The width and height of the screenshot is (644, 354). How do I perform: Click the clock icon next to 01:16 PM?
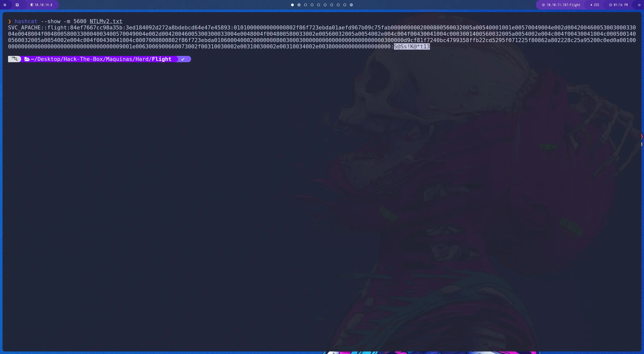click(x=611, y=5)
